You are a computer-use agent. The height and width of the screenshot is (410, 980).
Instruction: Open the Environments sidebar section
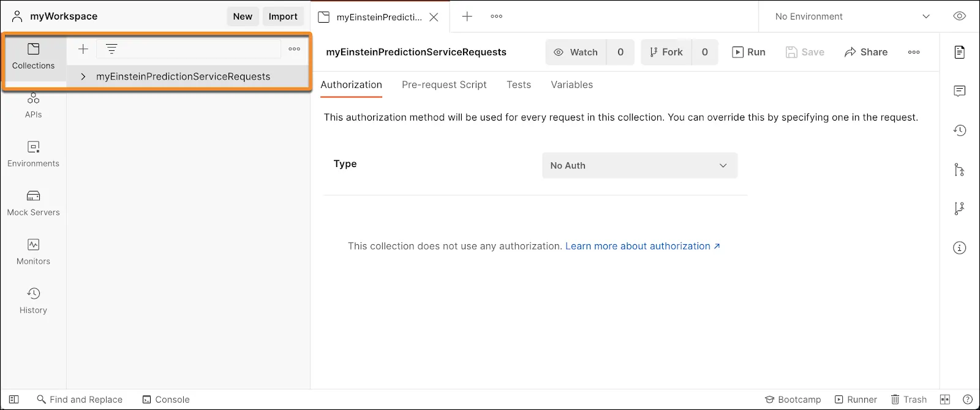[x=33, y=154]
